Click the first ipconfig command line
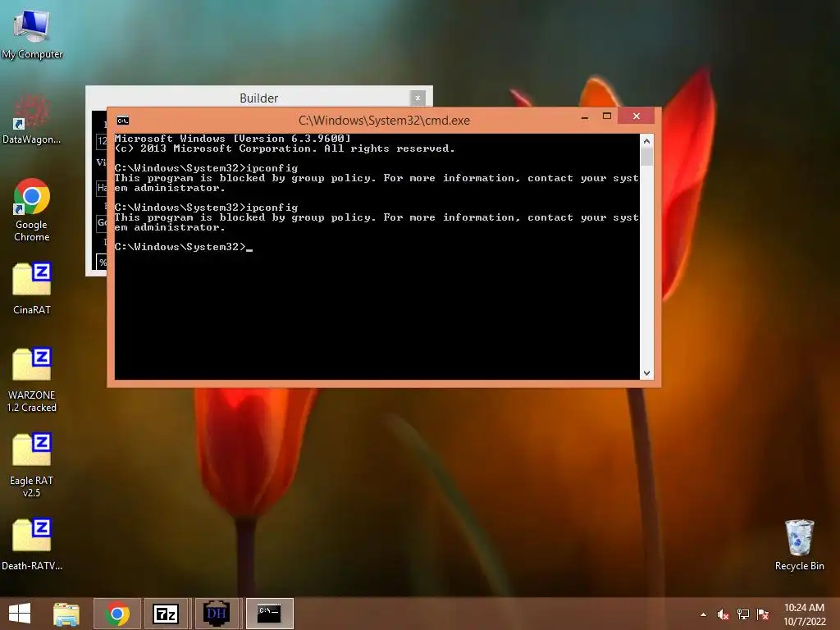This screenshot has height=630, width=840. [x=206, y=168]
